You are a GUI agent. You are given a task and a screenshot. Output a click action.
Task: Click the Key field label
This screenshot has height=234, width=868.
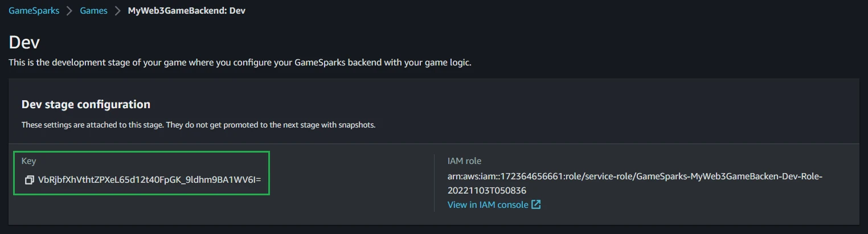pos(28,161)
